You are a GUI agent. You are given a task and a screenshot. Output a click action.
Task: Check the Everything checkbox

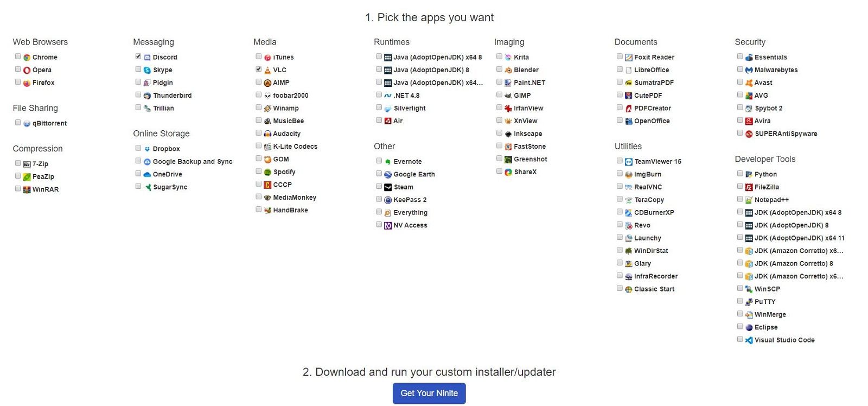(379, 212)
